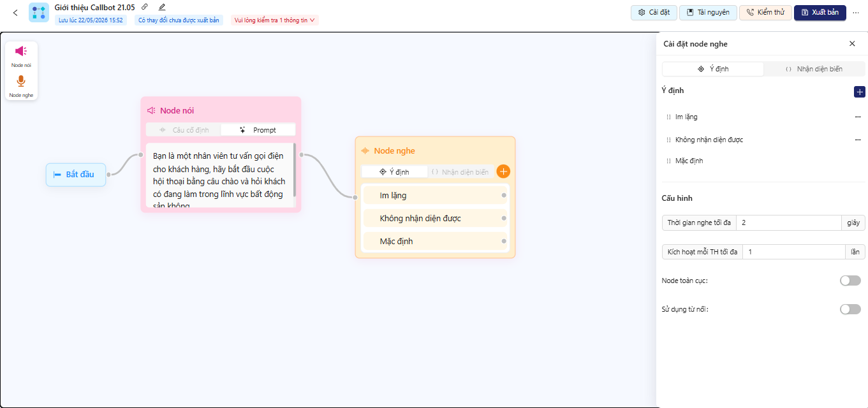Remove the Không nhận diện được intent

pyautogui.click(x=858, y=140)
